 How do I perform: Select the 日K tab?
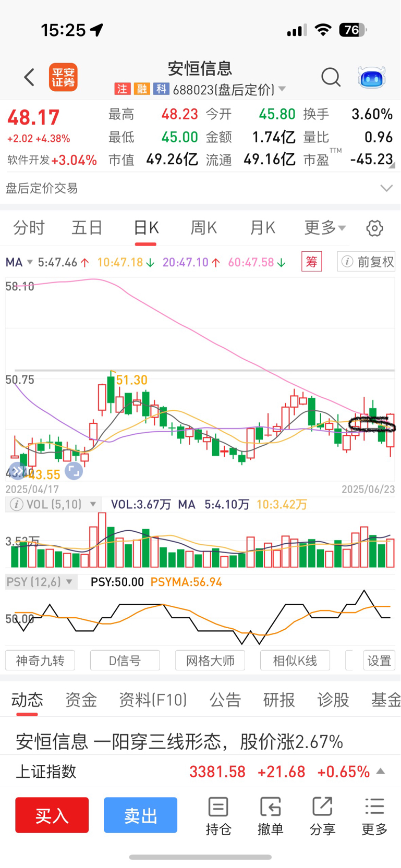146,228
